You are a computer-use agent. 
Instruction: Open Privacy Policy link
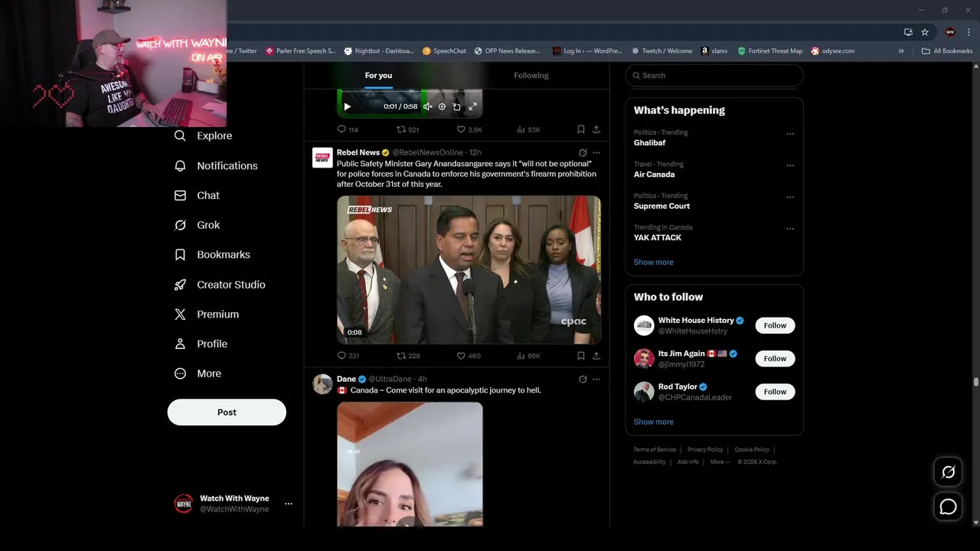(x=705, y=450)
